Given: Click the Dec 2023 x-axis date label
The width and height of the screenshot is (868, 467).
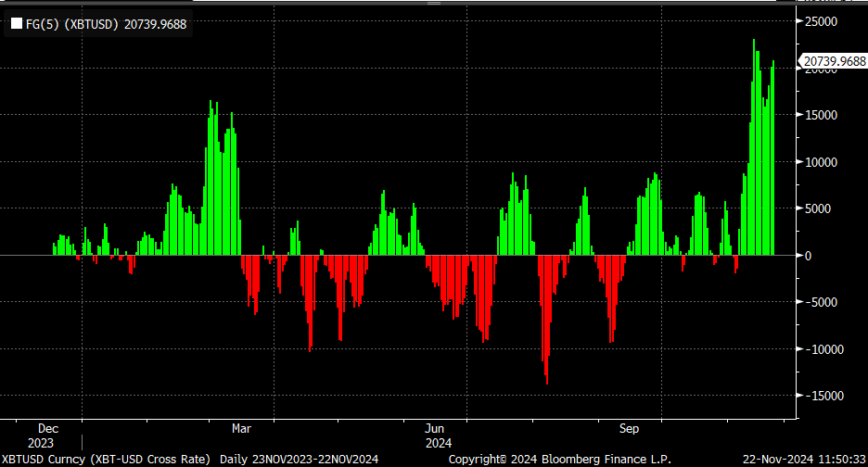Looking at the screenshot, I should tap(48, 435).
